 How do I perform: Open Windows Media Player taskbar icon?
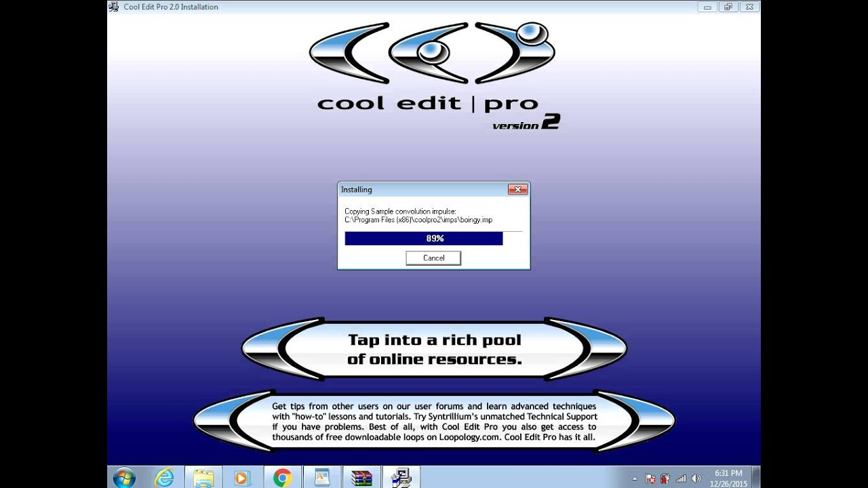[242, 478]
